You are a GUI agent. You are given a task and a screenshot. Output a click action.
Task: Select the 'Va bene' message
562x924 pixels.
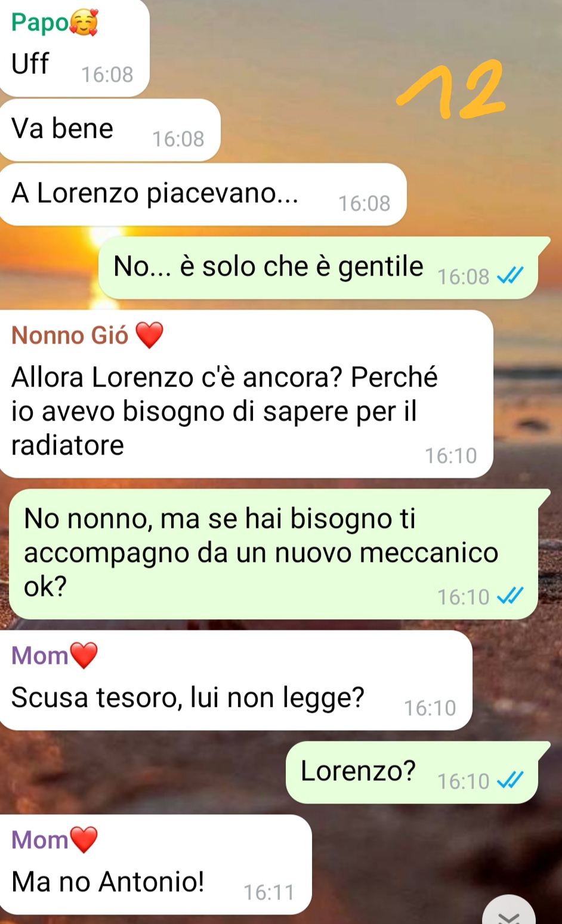[x=110, y=129]
